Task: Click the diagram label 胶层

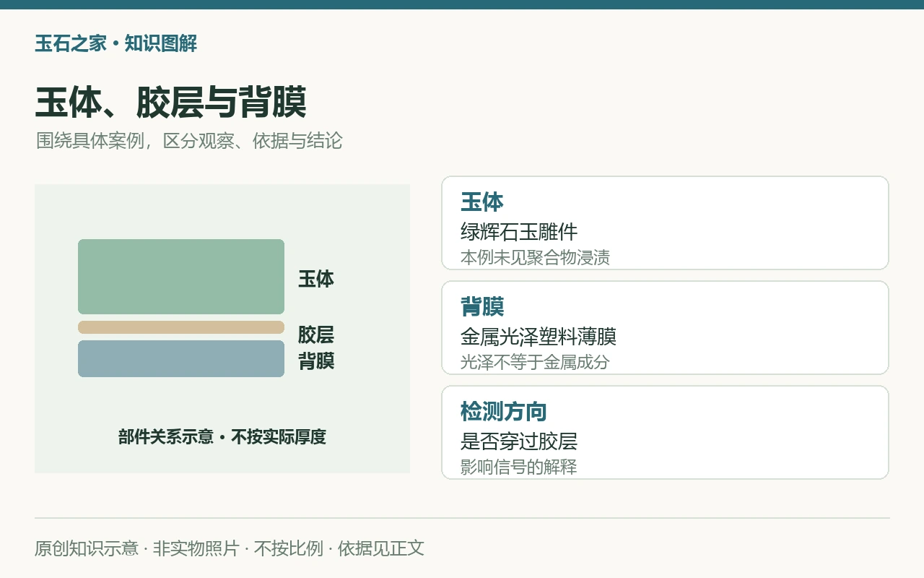Action: tap(316, 335)
